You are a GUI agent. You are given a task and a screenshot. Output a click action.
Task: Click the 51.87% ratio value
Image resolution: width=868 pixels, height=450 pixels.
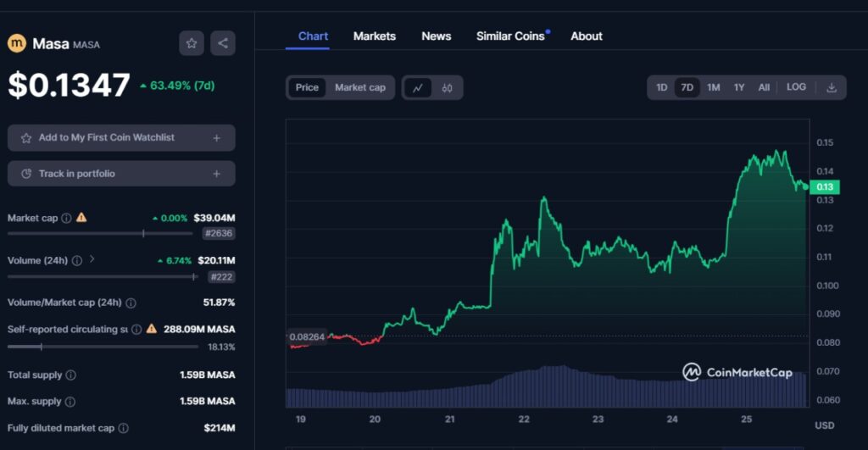(219, 303)
